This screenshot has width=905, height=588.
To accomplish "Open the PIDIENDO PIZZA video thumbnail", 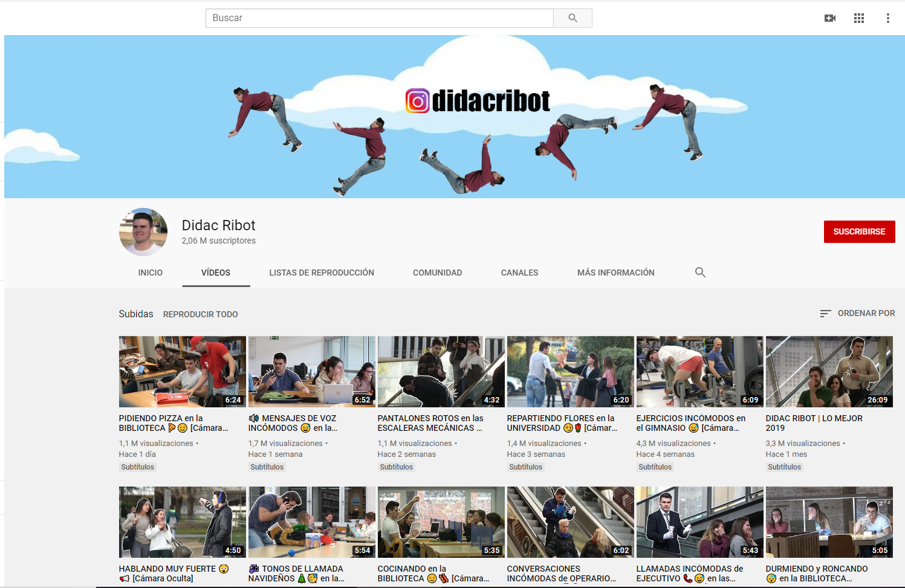I will [182, 372].
